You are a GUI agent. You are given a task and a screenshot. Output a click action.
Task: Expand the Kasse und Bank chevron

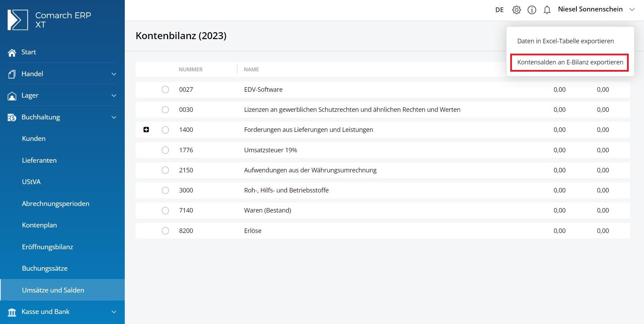pos(114,312)
